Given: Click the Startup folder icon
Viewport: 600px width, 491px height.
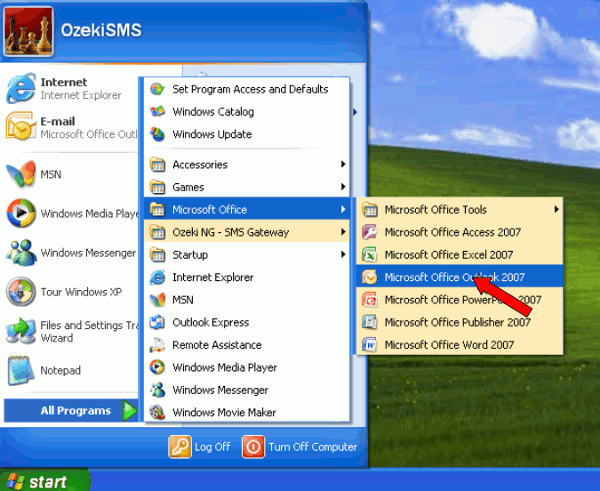Looking at the screenshot, I should click(157, 255).
